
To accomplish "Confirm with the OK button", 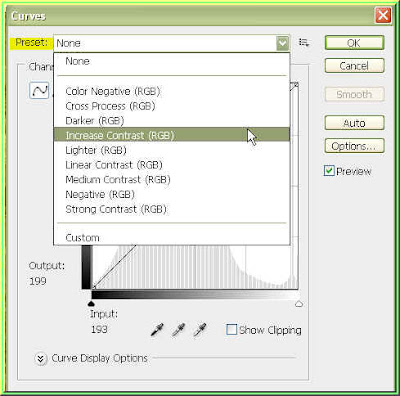I will coord(354,43).
